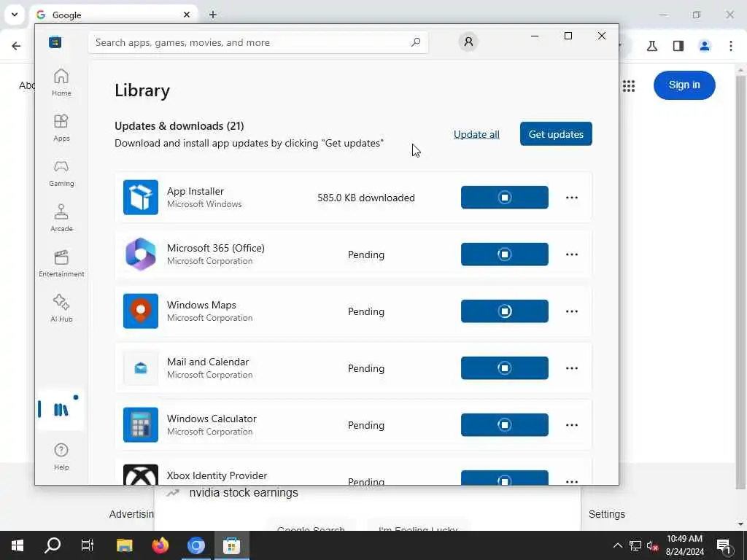The width and height of the screenshot is (747, 560).
Task: Toggle Chrome's side panel
Action: click(x=678, y=46)
